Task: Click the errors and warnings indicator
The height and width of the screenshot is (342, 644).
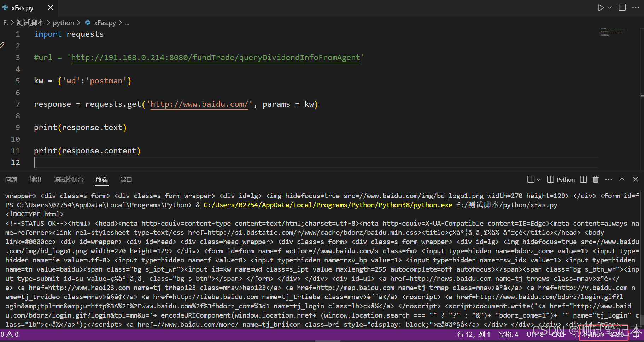Action: pyautogui.click(x=10, y=334)
